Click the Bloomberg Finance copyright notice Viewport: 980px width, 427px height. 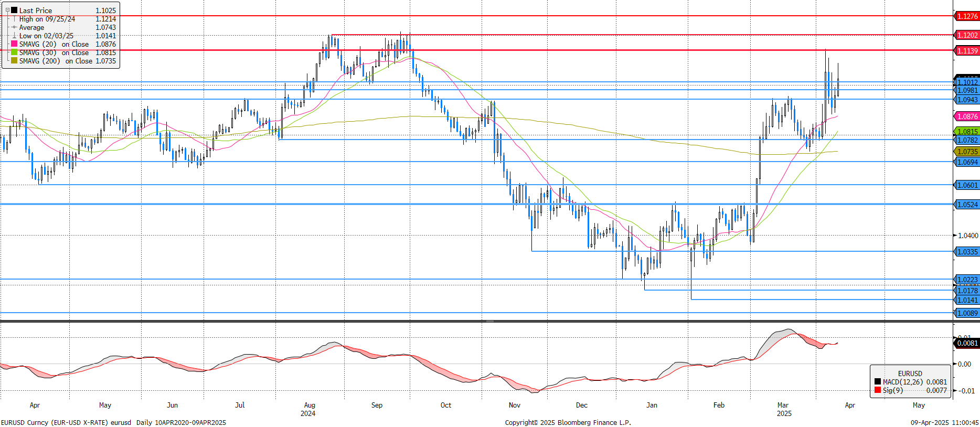click(x=568, y=422)
